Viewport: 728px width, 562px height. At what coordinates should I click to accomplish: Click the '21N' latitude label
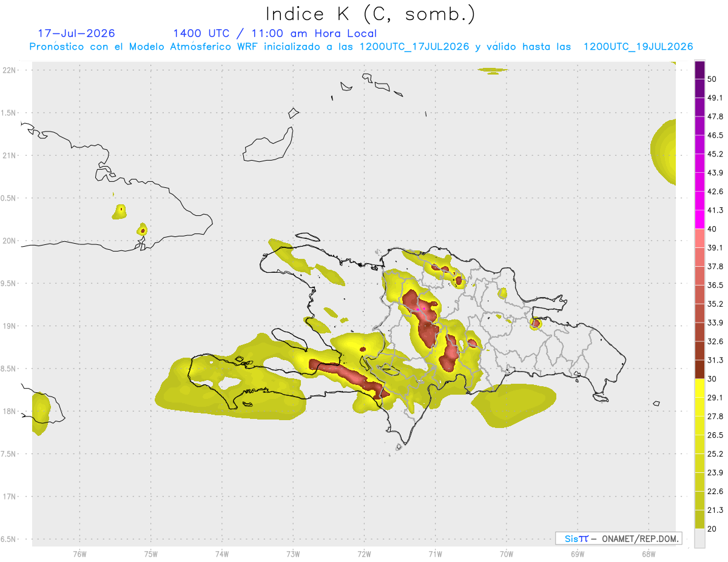pyautogui.click(x=9, y=156)
